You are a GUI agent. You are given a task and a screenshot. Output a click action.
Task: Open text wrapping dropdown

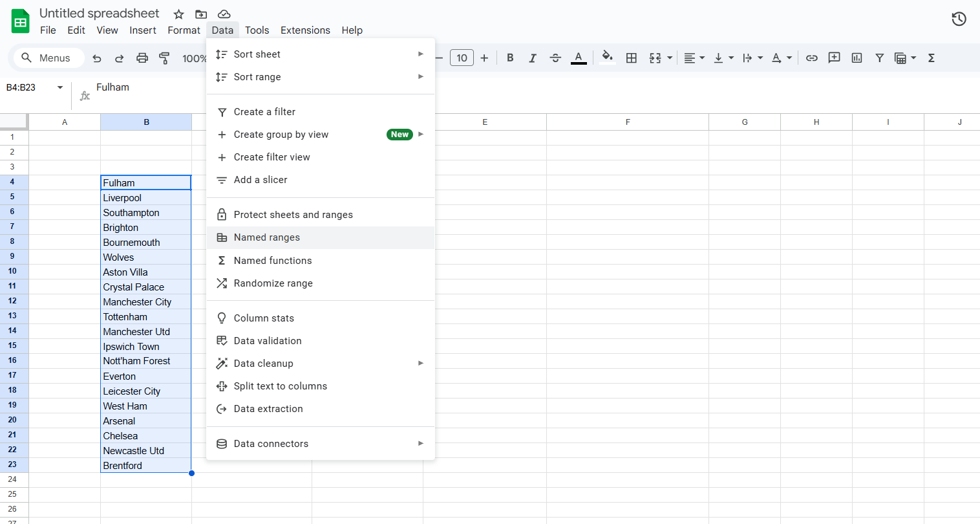752,58
